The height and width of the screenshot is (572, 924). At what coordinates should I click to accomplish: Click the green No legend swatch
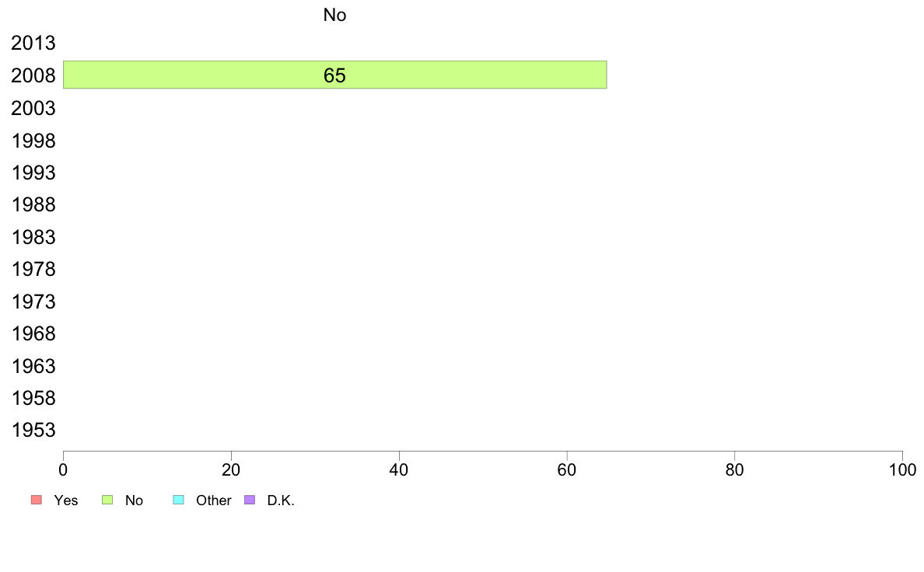107,500
